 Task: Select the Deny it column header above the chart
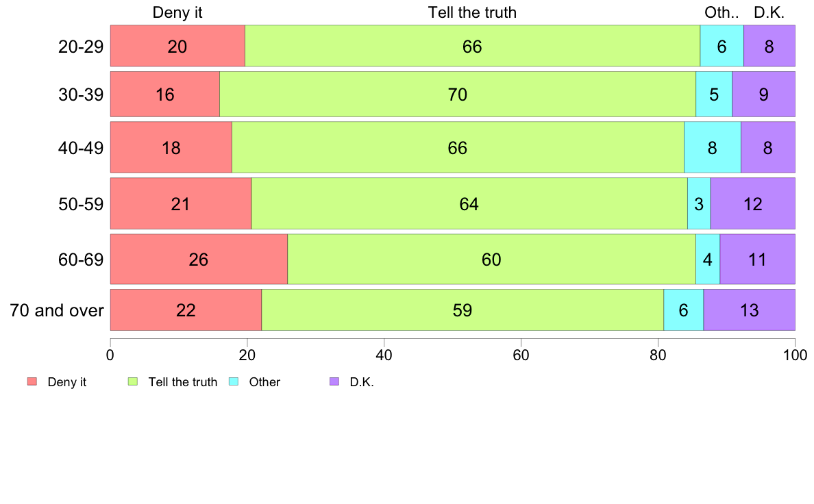click(x=177, y=12)
